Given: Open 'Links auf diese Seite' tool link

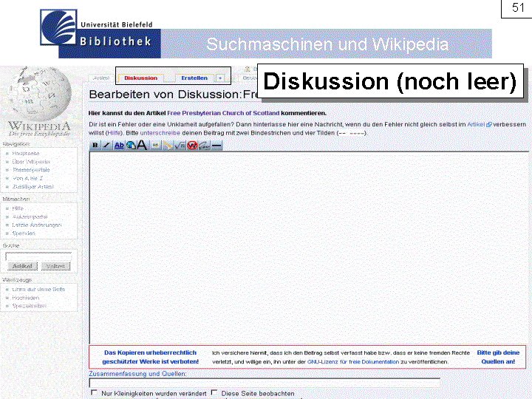Looking at the screenshot, I should 38,290.
